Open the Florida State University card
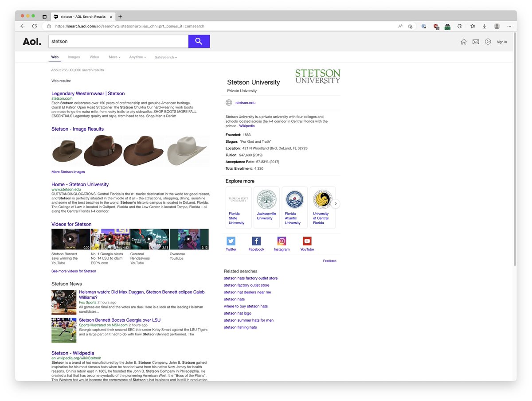 coord(239,207)
